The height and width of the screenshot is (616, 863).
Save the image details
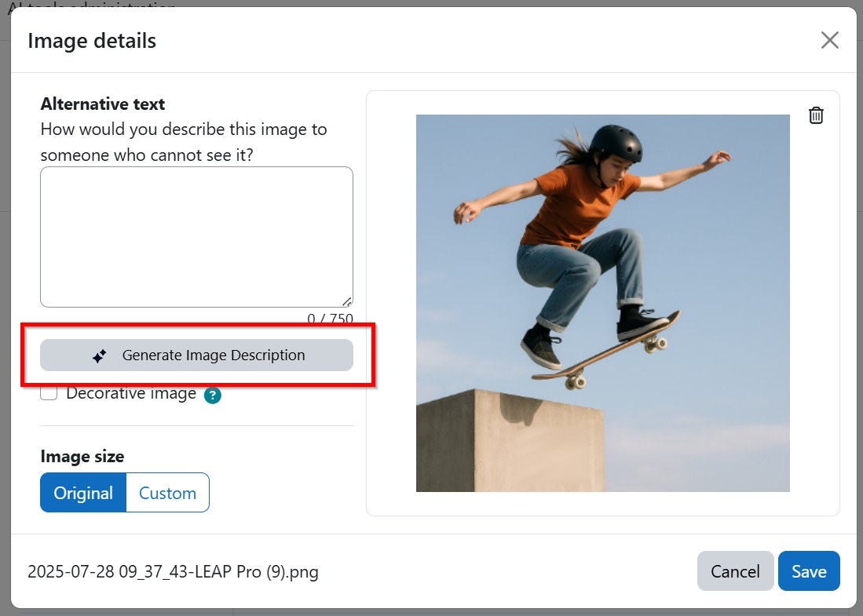click(x=809, y=571)
